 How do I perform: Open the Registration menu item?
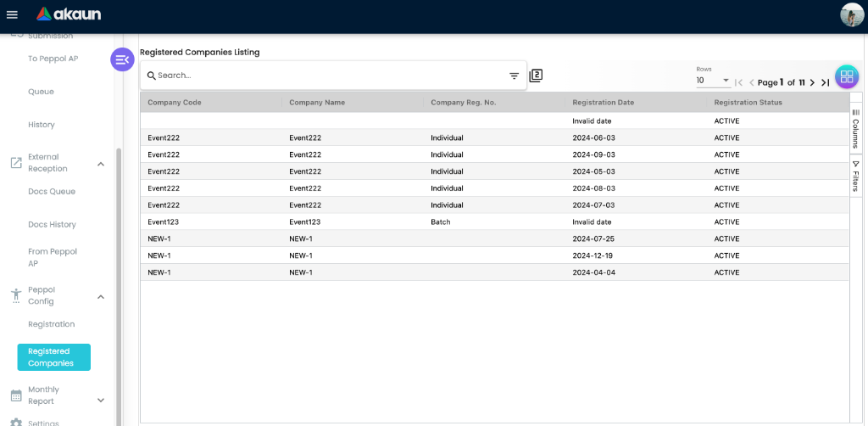point(52,324)
